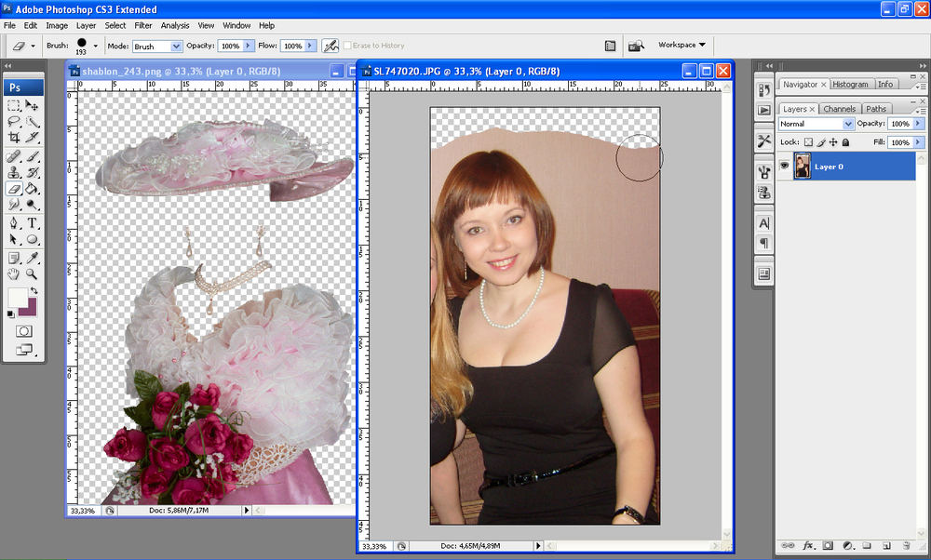Screen dimensions: 931x560
Task: Select the Crop tool in toolbox
Action: click(14, 138)
